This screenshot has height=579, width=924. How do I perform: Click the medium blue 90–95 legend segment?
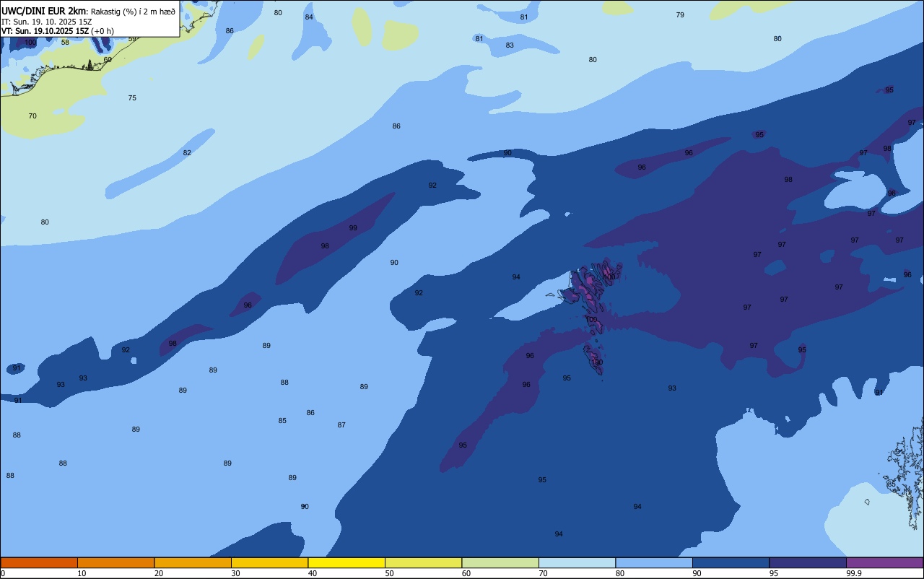(x=731, y=562)
